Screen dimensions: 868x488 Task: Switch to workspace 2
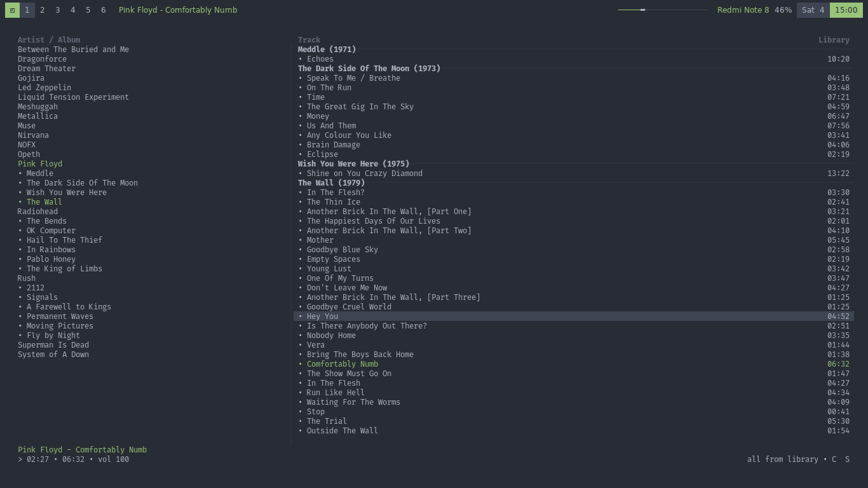tap(42, 10)
